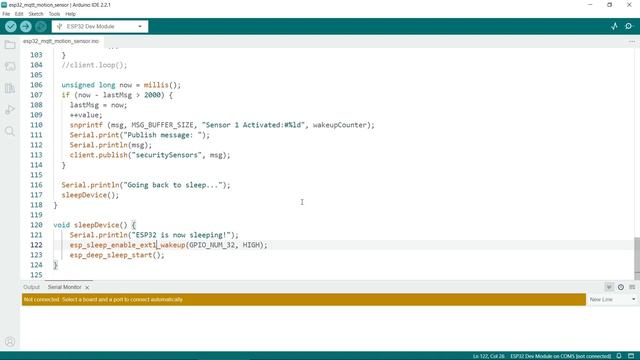Image resolution: width=640 pixels, height=360 pixels.
Task: Click "ESP32 is now sleeping!" string
Action: [x=181, y=235]
